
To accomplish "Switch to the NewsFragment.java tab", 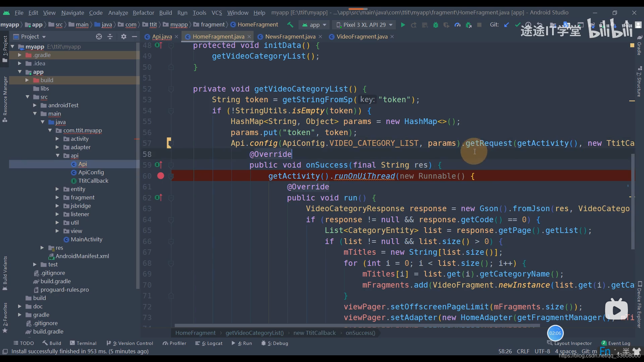I will [290, 37].
